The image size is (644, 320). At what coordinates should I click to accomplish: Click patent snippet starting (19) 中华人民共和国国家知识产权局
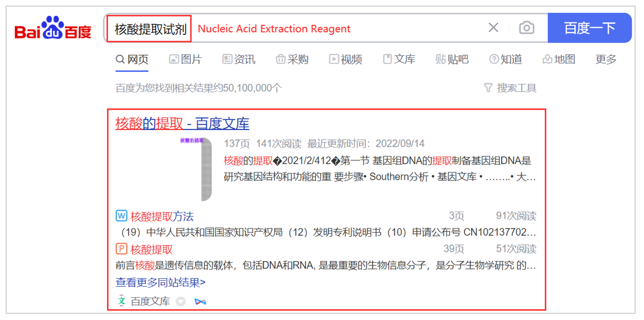tap(326, 233)
